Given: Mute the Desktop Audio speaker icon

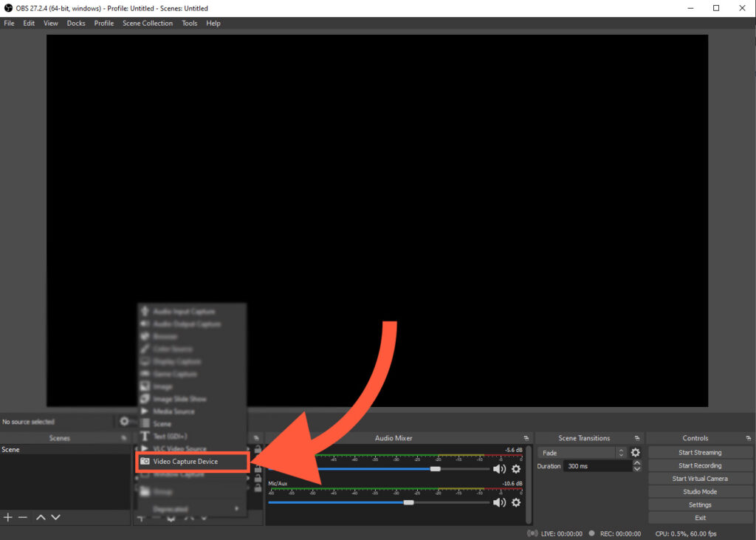Looking at the screenshot, I should point(499,468).
